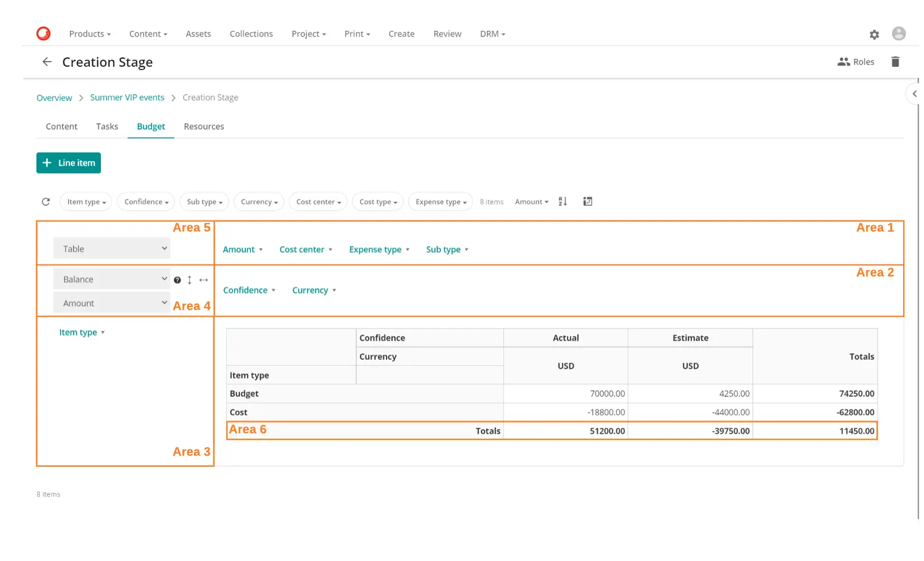Image resolution: width=924 pixels, height=561 pixels.
Task: Expand the Cost center filter pill
Action: [318, 202]
